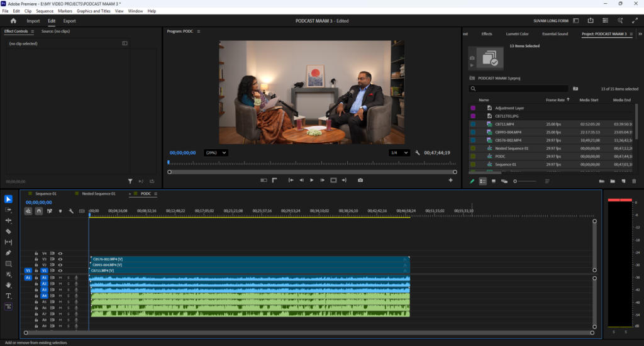Open the Quick Export share icon
Screen dimensions: 644x346
click(591, 21)
